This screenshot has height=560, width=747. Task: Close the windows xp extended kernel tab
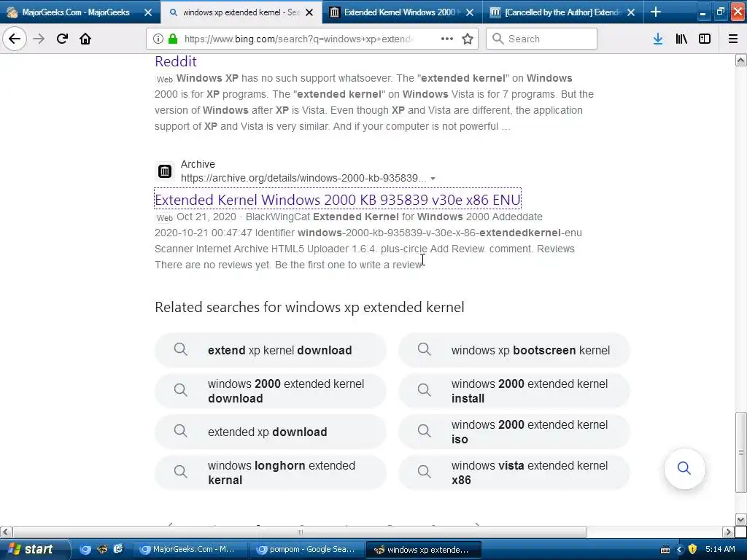point(309,12)
